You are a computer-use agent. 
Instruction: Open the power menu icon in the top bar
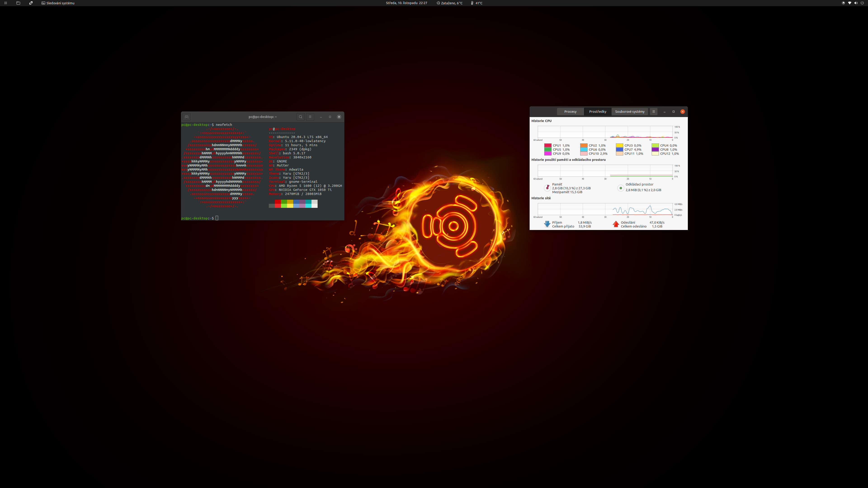coord(862,3)
